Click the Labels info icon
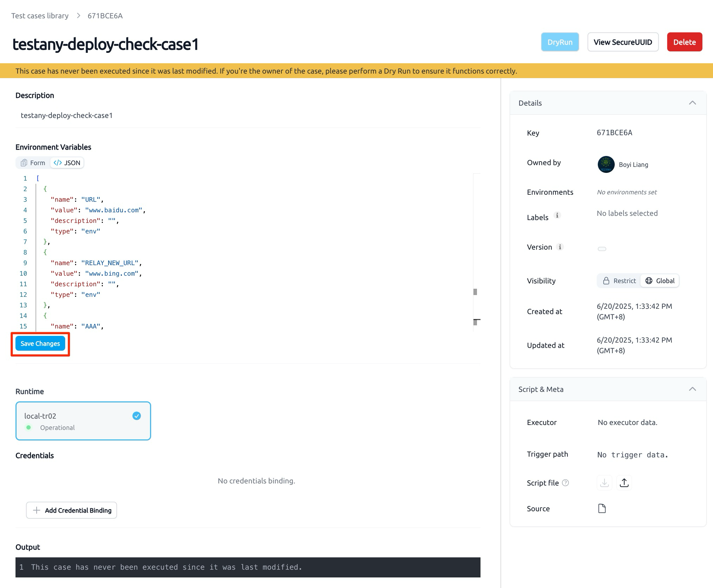This screenshot has height=588, width=713. [557, 215]
